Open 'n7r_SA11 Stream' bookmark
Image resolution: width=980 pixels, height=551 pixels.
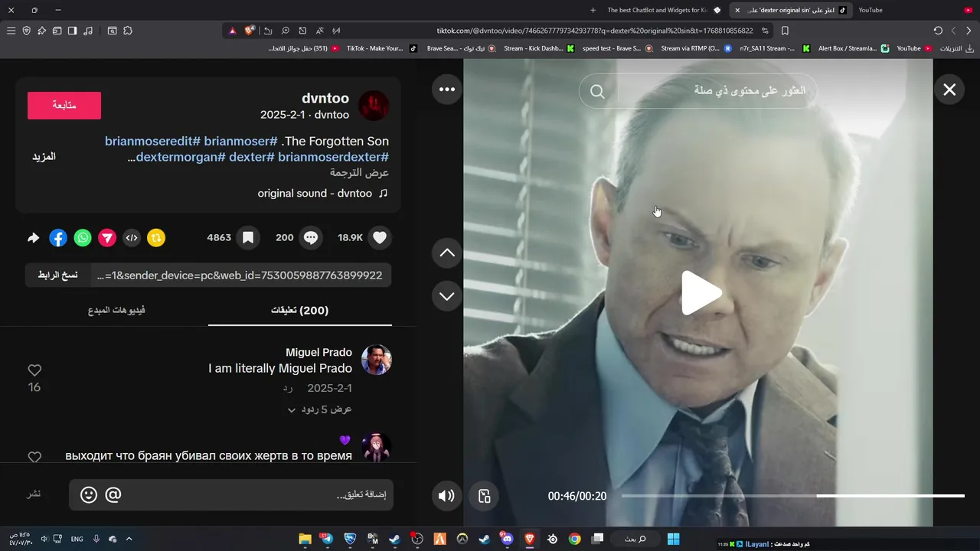pyautogui.click(x=774, y=48)
